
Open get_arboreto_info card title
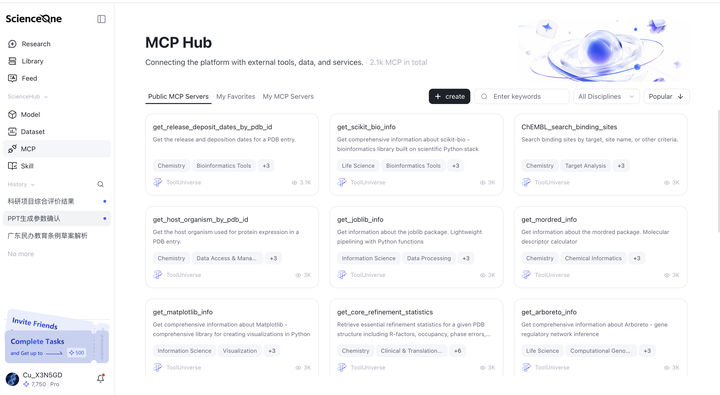(549, 312)
